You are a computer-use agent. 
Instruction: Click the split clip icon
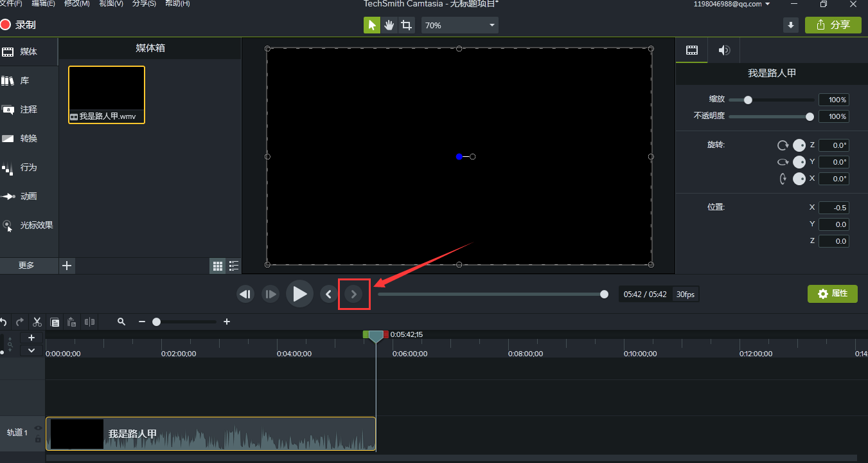tap(90, 322)
